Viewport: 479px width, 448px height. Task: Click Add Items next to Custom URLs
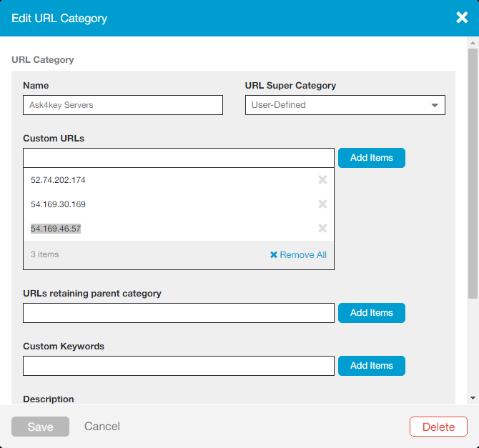click(372, 158)
